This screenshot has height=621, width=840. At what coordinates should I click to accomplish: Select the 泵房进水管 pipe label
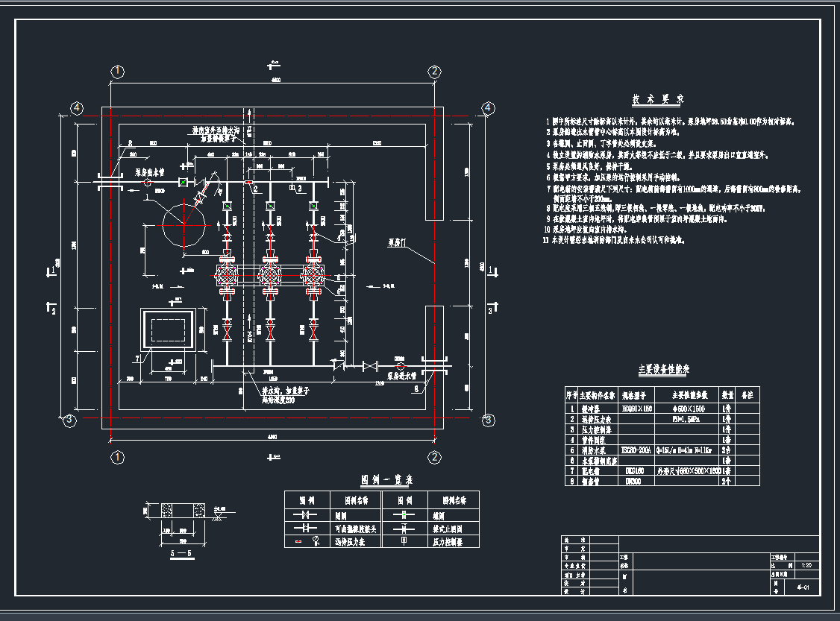pyautogui.click(x=402, y=376)
